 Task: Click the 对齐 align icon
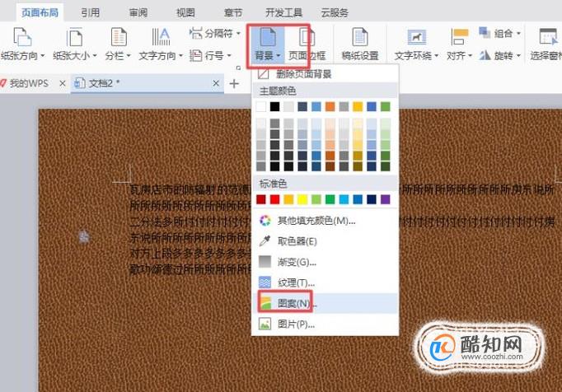coord(460,37)
